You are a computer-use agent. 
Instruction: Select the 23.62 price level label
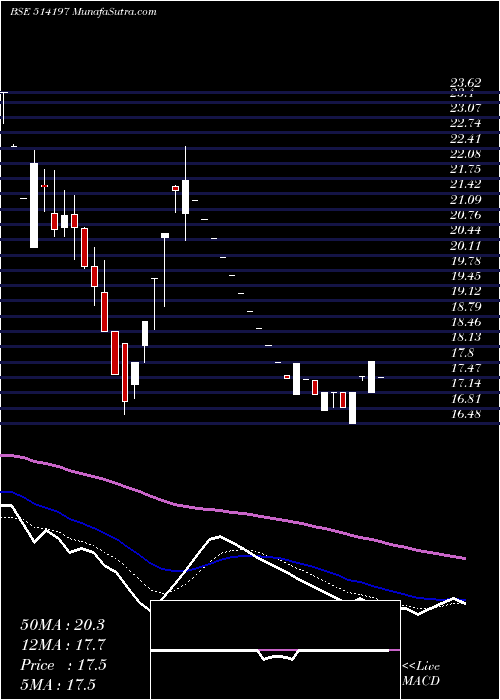(466, 83)
